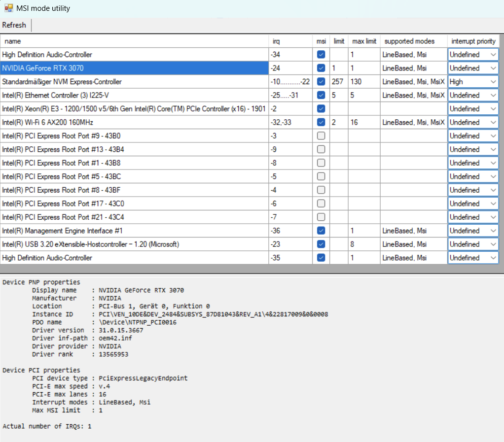Viewport: 504px width, 442px height.
Task: Enable msi for PCI Express Root Port #5
Action: [321, 176]
